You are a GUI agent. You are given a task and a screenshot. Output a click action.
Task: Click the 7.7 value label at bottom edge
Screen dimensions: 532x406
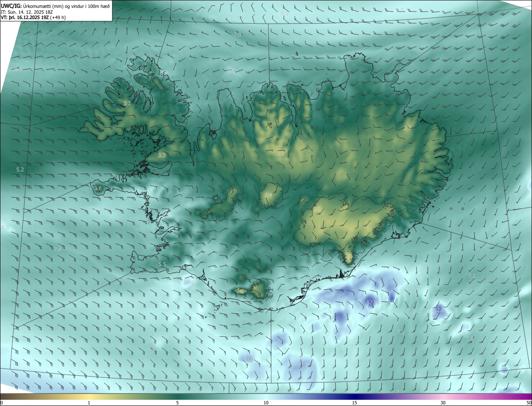400,391
